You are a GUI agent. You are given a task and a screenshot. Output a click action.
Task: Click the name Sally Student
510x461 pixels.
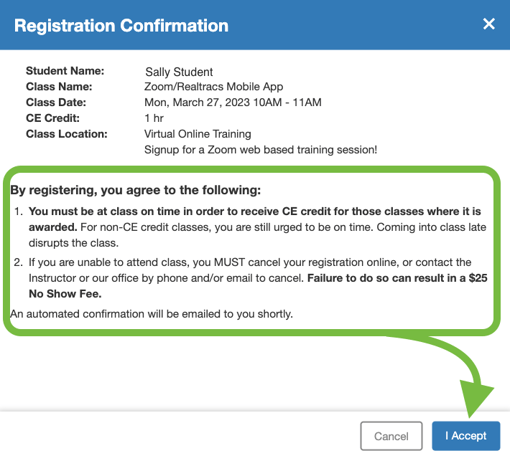pos(179,72)
